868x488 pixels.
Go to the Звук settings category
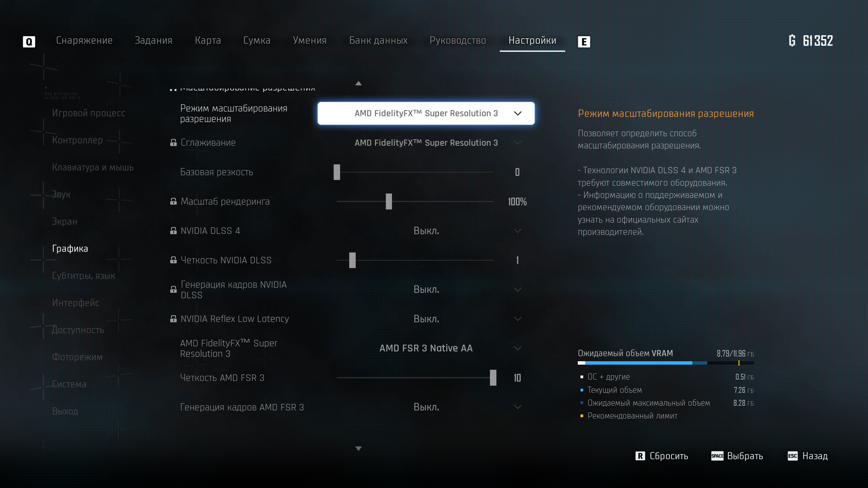point(61,194)
